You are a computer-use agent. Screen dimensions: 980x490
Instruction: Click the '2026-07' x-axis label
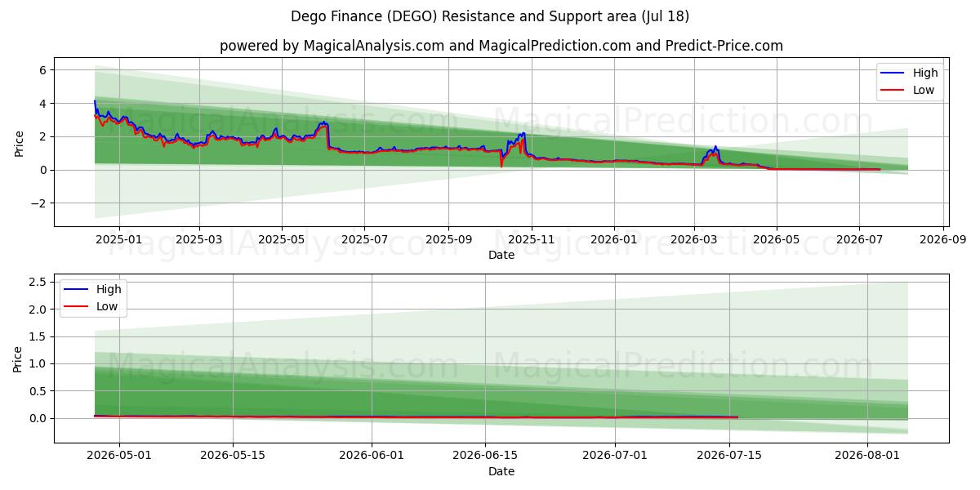859,239
